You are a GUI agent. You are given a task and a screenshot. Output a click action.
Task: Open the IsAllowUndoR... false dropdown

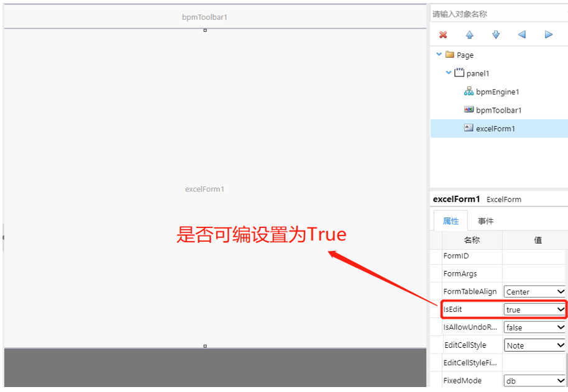(x=534, y=327)
